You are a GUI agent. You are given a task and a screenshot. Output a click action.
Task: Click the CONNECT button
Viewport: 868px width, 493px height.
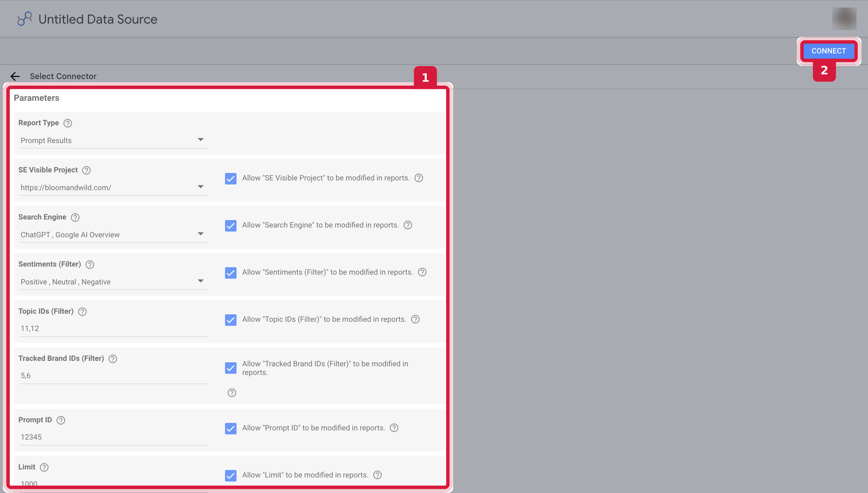(x=828, y=51)
